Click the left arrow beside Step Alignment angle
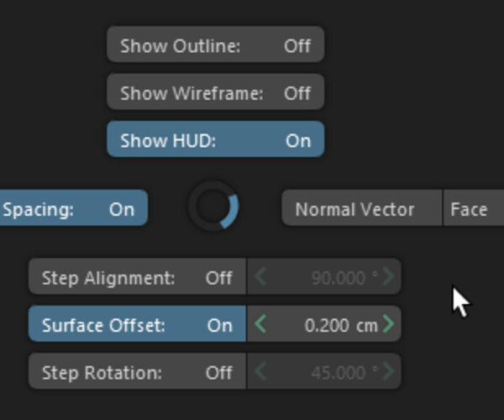504x420 pixels. pos(260,277)
